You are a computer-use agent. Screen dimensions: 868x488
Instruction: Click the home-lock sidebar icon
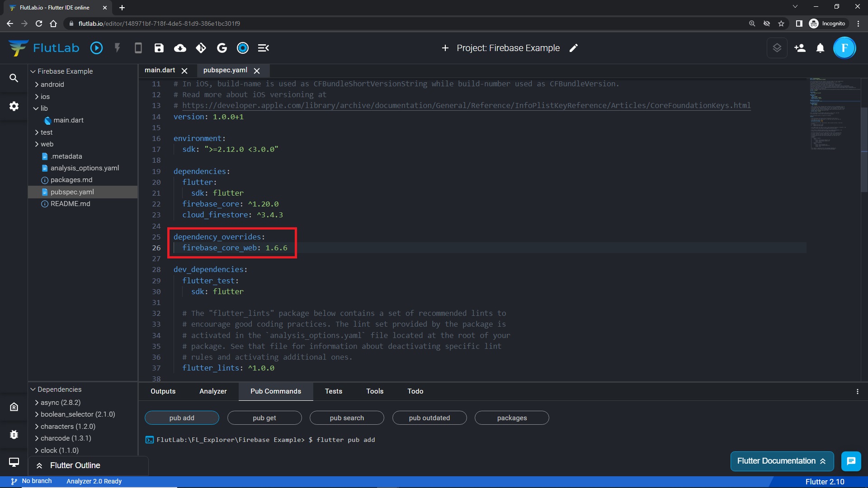coord(14,407)
